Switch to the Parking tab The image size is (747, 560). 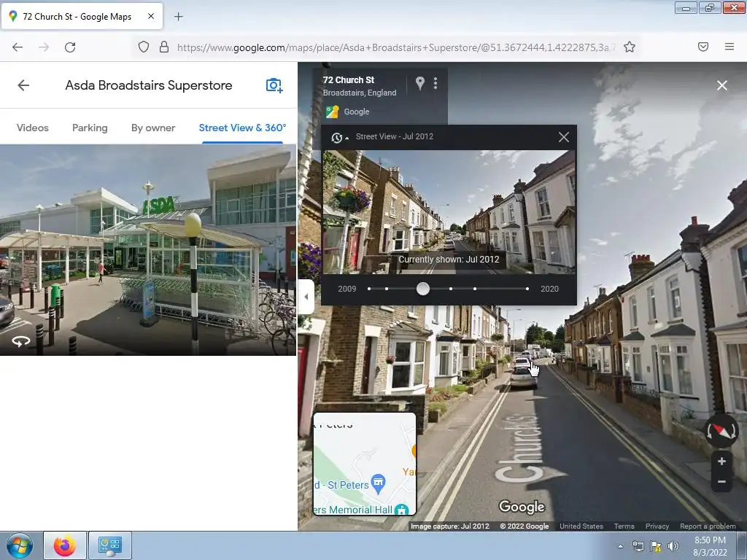(90, 128)
